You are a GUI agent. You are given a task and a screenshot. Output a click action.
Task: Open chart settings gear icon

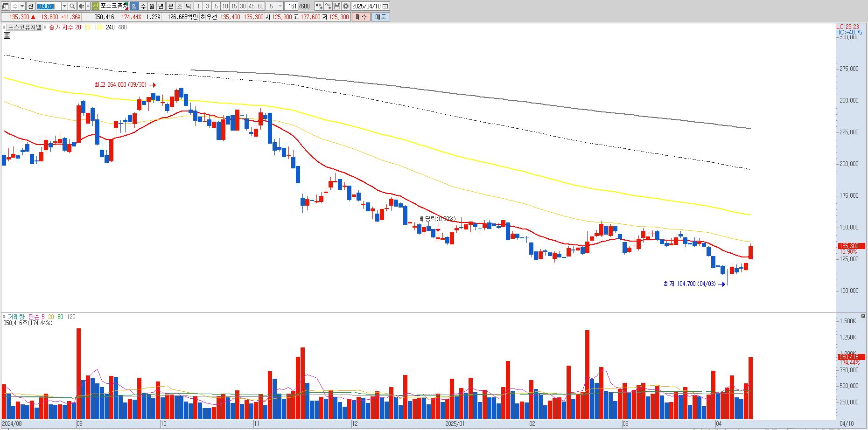(346, 6)
